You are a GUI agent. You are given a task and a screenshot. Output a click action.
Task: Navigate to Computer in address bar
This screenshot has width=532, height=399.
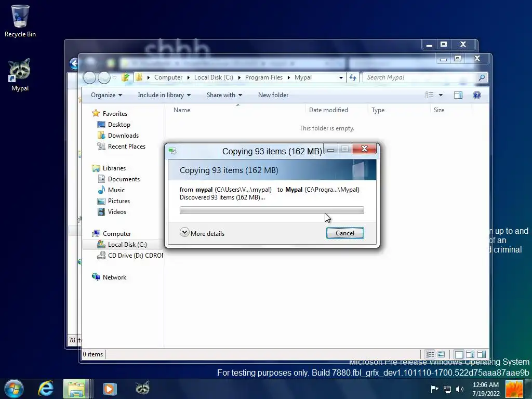tap(168, 77)
